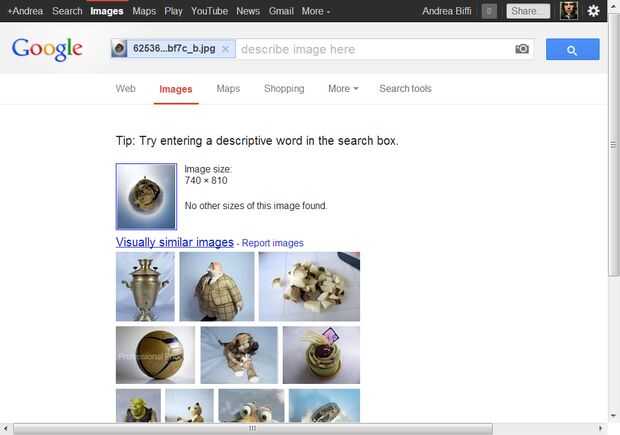Image resolution: width=620 pixels, height=435 pixels.
Task: Open YouTube in the top bar
Action: pyautogui.click(x=210, y=11)
